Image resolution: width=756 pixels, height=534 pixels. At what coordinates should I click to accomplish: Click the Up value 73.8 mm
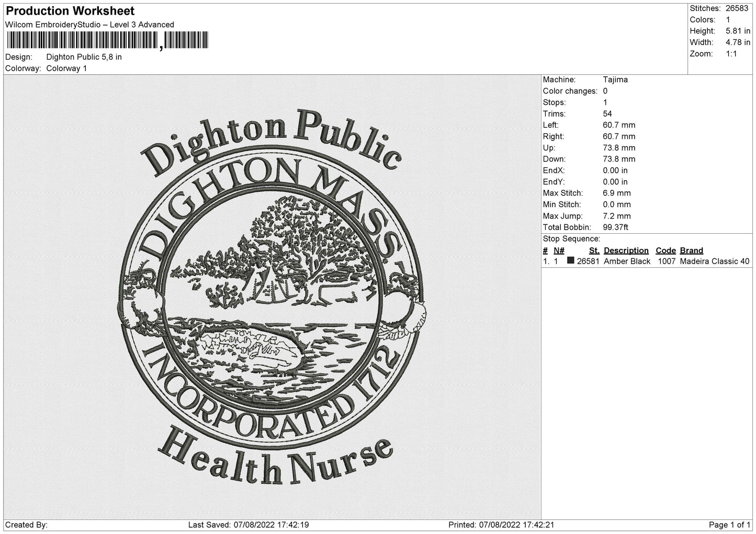(619, 148)
